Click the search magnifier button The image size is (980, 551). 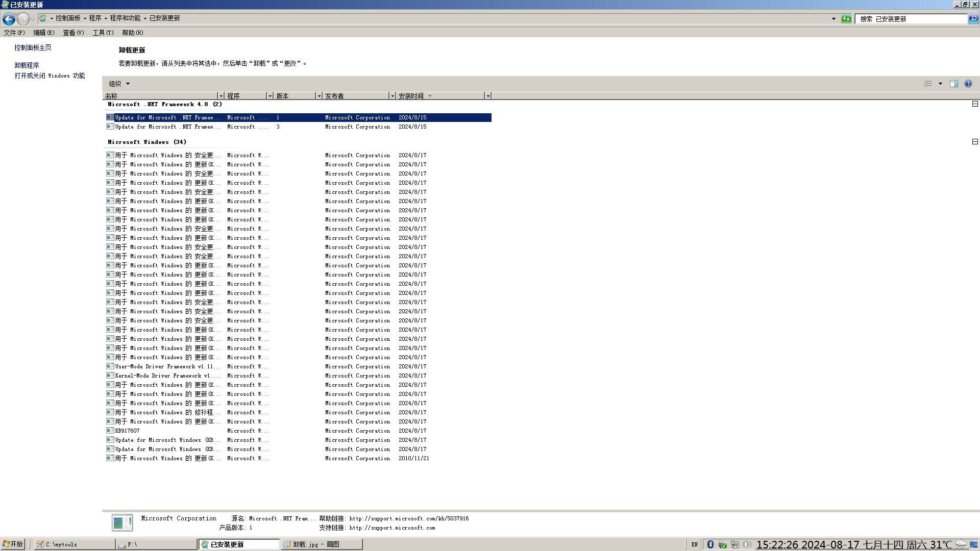pos(973,19)
